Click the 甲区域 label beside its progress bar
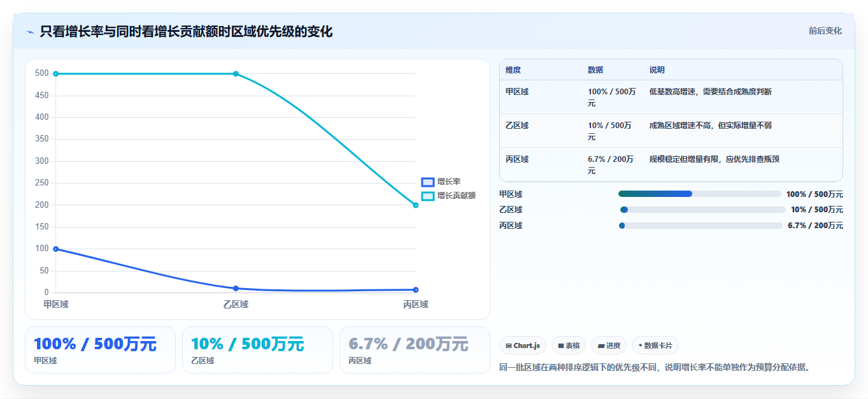This screenshot has height=399, width=868. click(511, 194)
